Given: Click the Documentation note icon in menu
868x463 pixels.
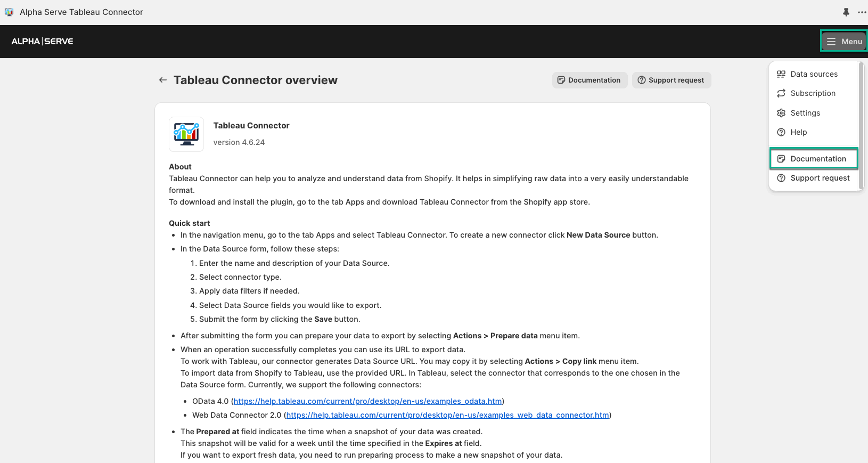Looking at the screenshot, I should pyautogui.click(x=781, y=159).
